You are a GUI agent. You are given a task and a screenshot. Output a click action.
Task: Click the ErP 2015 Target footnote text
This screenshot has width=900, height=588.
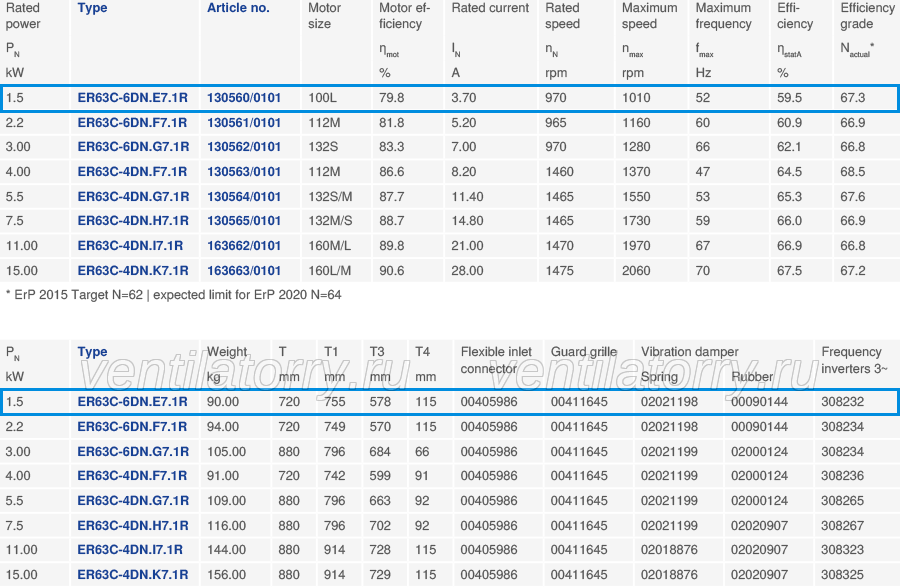pos(173,295)
